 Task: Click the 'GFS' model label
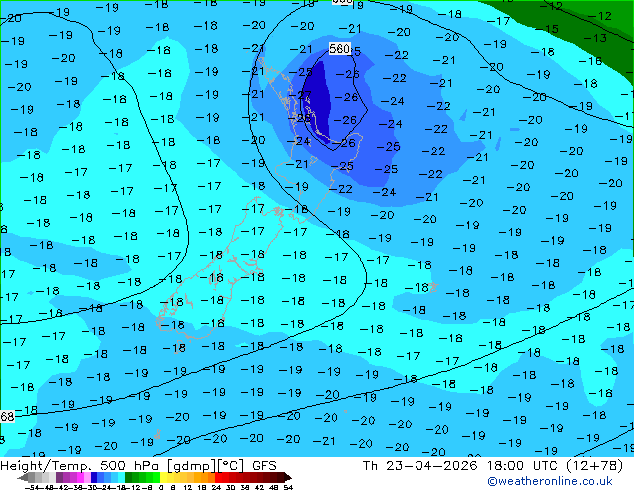pyautogui.click(x=264, y=466)
